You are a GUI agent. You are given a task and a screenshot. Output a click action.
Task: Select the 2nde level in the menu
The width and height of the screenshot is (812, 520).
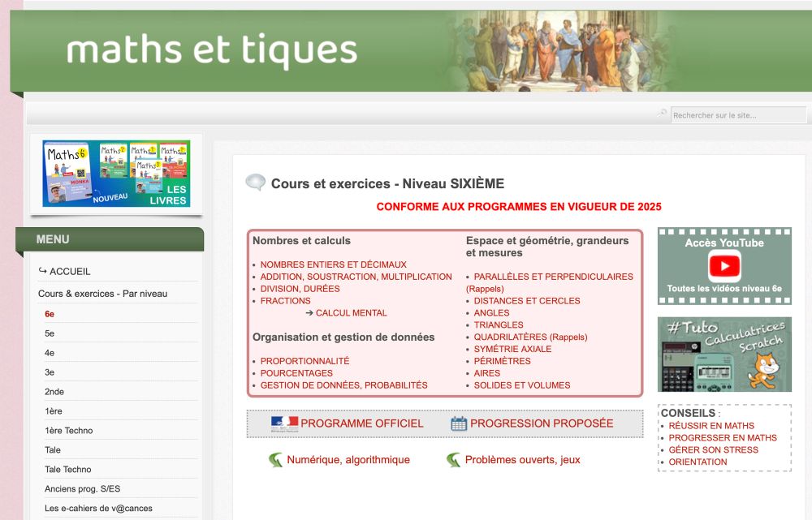pos(54,392)
